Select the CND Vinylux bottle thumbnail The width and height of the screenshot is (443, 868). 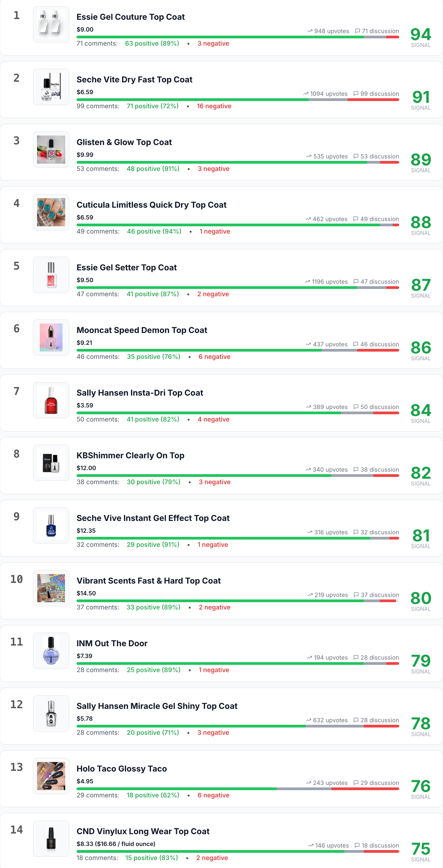(x=51, y=838)
